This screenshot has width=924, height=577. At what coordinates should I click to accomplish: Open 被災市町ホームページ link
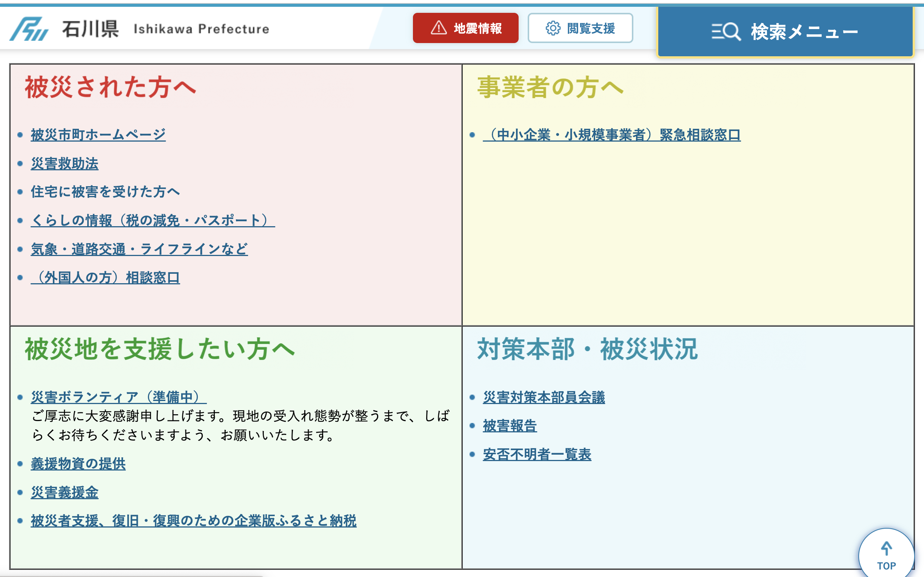pyautogui.click(x=98, y=134)
